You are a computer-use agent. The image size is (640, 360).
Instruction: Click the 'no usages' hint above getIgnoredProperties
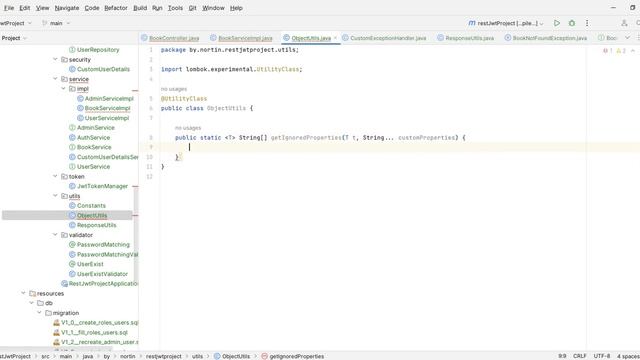[188, 128]
